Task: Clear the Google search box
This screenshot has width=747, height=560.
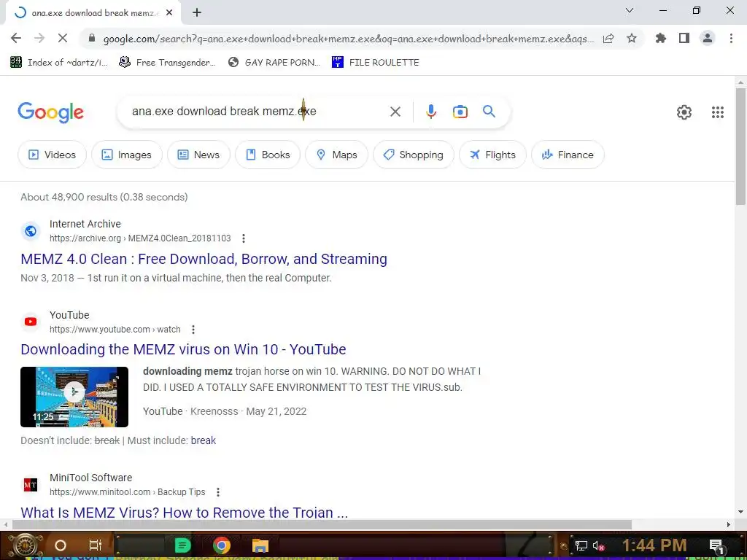Action: (395, 112)
